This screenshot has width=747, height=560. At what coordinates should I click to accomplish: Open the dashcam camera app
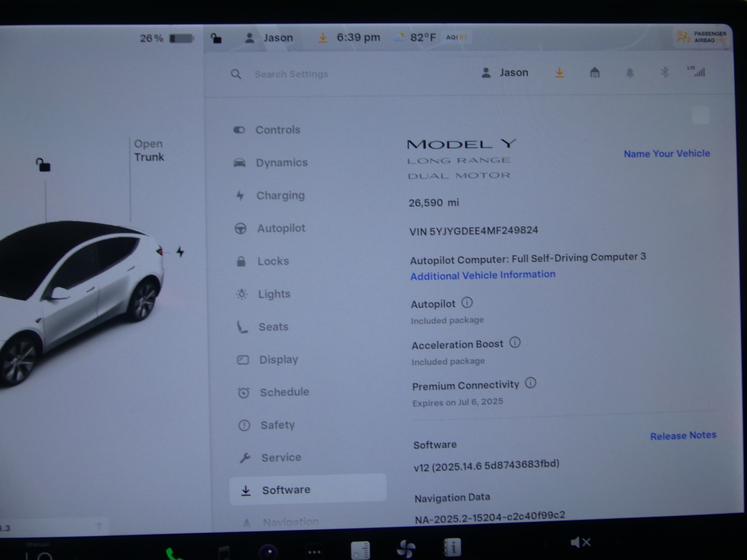click(x=268, y=551)
